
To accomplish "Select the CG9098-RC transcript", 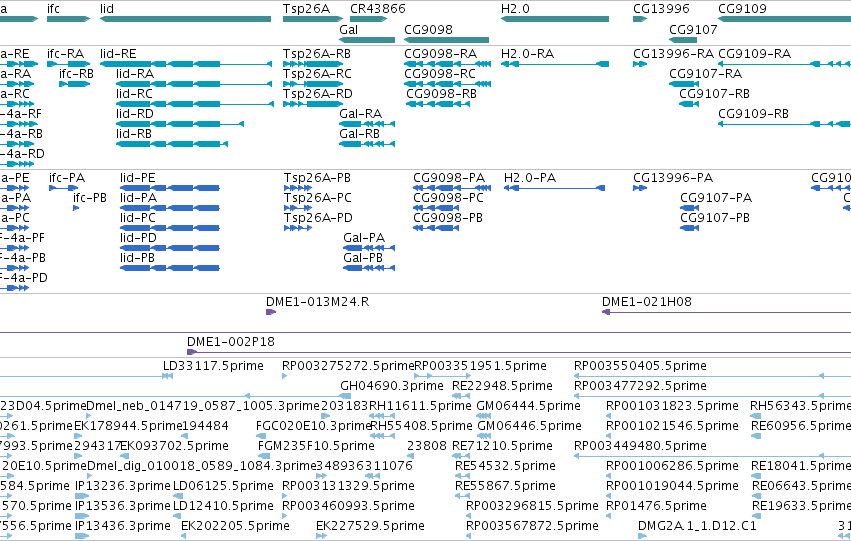I will pos(448,84).
